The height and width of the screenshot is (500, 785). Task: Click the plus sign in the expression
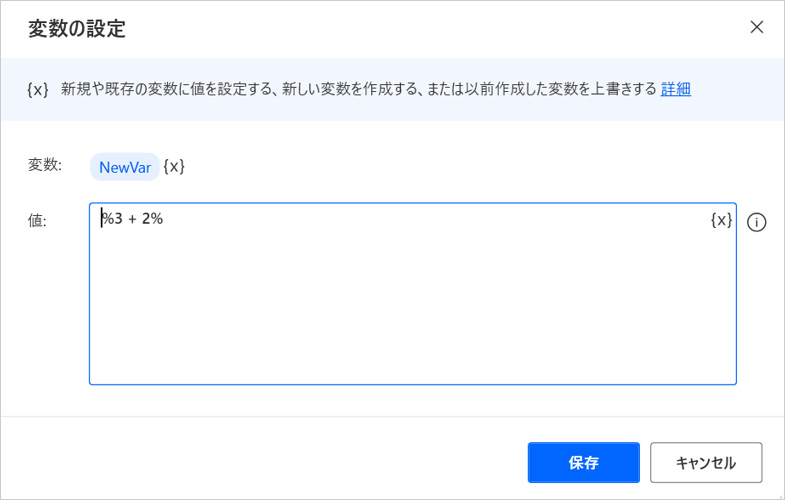132,219
